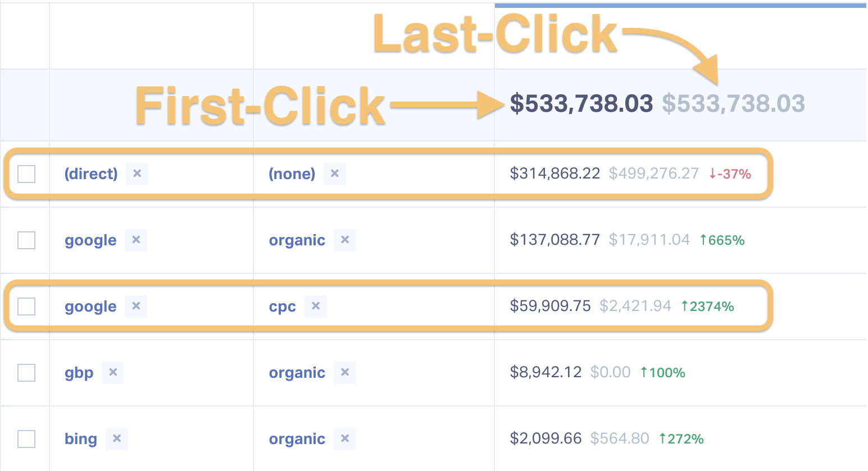Remove google tag in organic row
This screenshot has width=868, height=471.
tap(136, 240)
